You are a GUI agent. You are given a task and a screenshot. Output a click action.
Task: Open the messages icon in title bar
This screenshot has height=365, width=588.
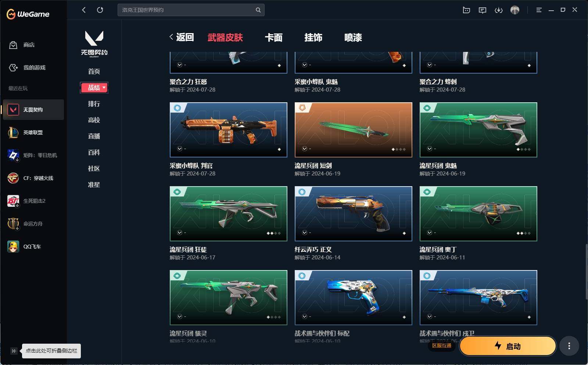point(483,10)
